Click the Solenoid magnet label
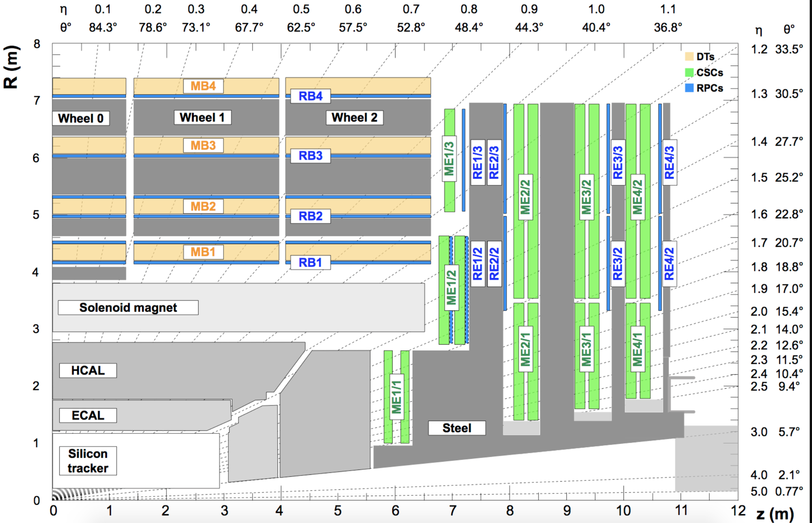This screenshot has height=523, width=812. tap(128, 308)
